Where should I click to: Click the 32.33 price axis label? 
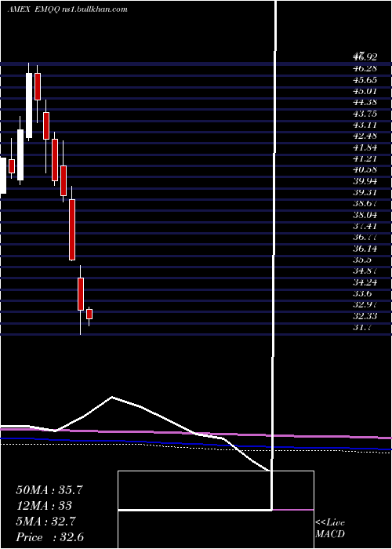pyautogui.click(x=365, y=316)
